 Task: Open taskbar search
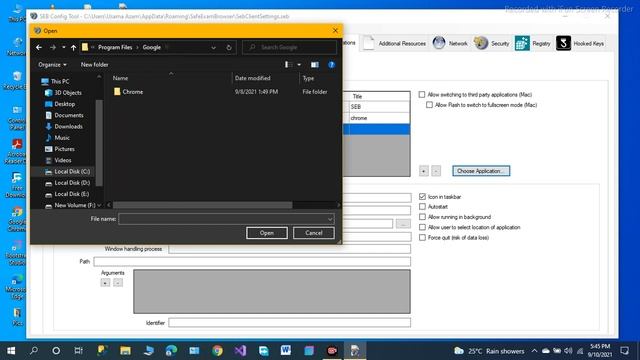coord(34,351)
